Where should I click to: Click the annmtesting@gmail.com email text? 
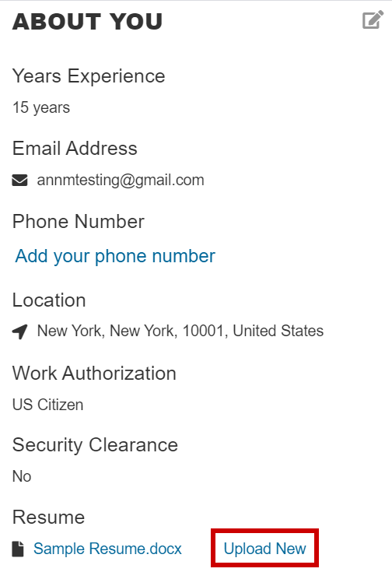(x=121, y=181)
